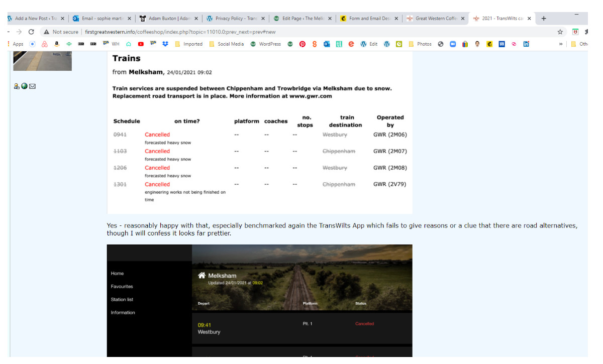Launch the Zoom bookmark icon

pyautogui.click(x=452, y=44)
